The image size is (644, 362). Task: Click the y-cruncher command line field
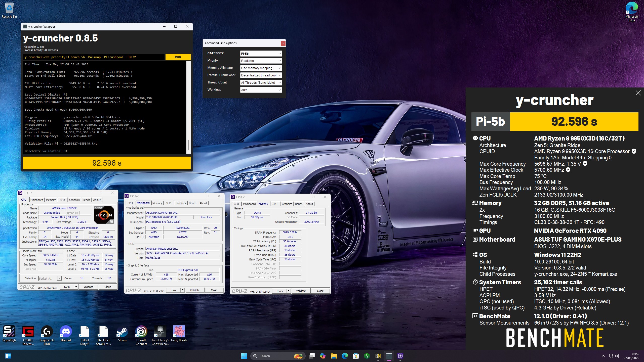coord(94,57)
